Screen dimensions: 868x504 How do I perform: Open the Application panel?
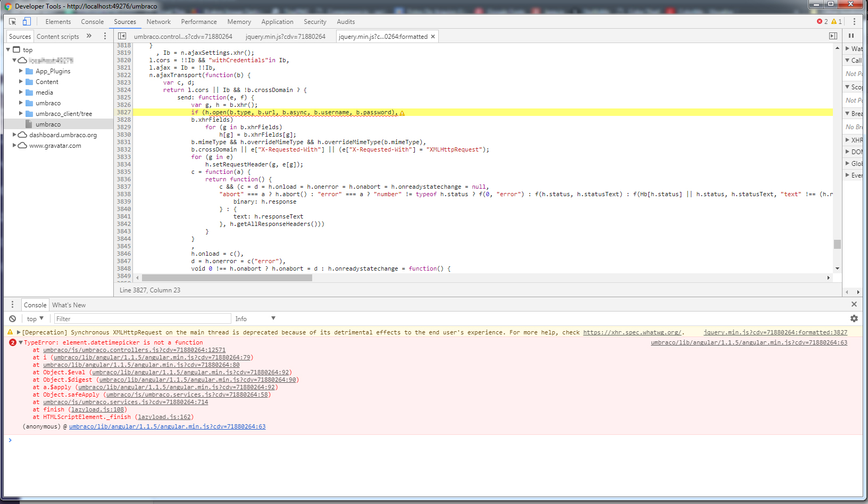click(x=277, y=22)
